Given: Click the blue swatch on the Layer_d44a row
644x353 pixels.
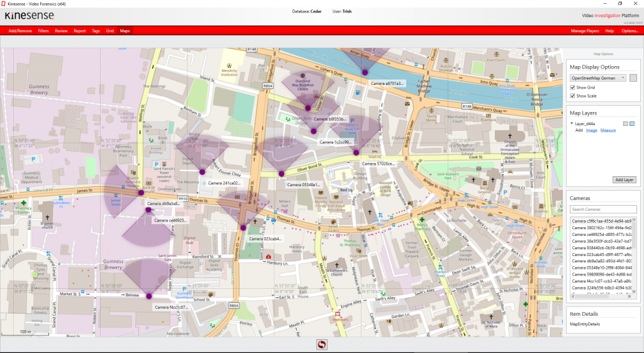Looking at the screenshot, I should pyautogui.click(x=632, y=124).
